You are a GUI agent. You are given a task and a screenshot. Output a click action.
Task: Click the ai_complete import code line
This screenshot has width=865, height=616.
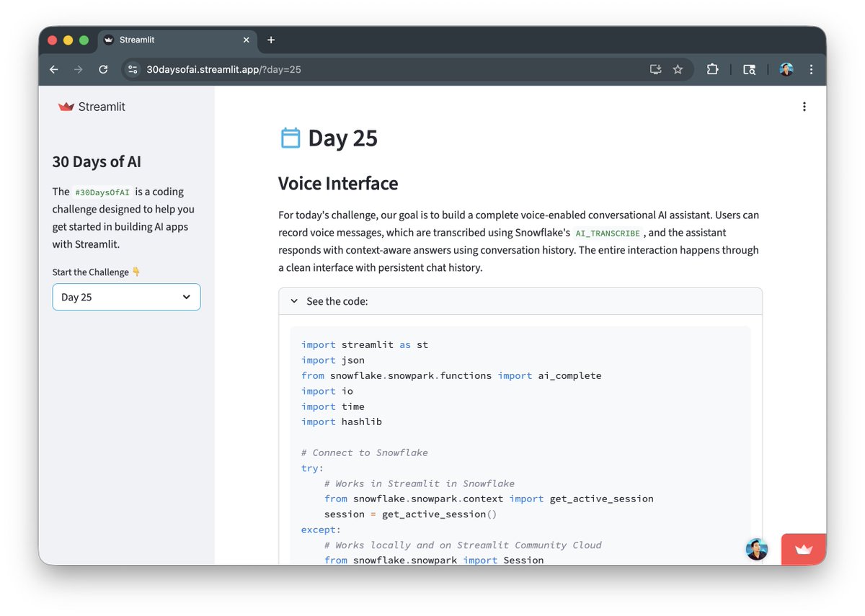pos(451,375)
